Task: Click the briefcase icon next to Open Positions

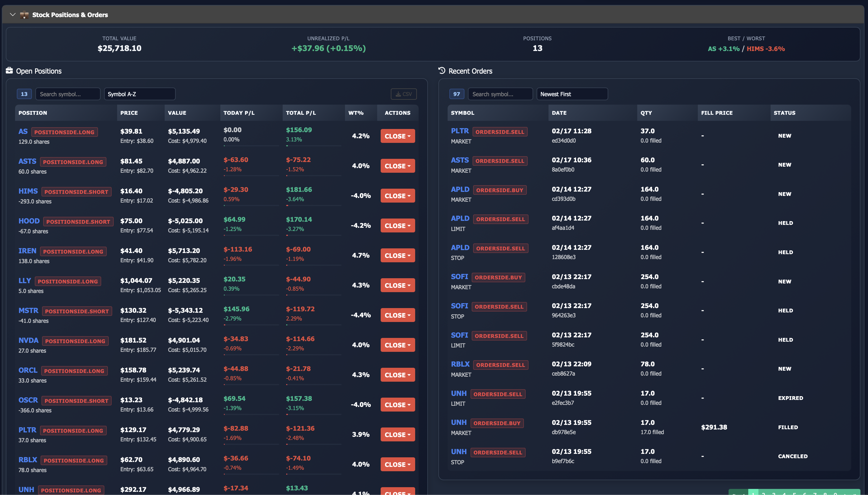Action: (x=9, y=71)
